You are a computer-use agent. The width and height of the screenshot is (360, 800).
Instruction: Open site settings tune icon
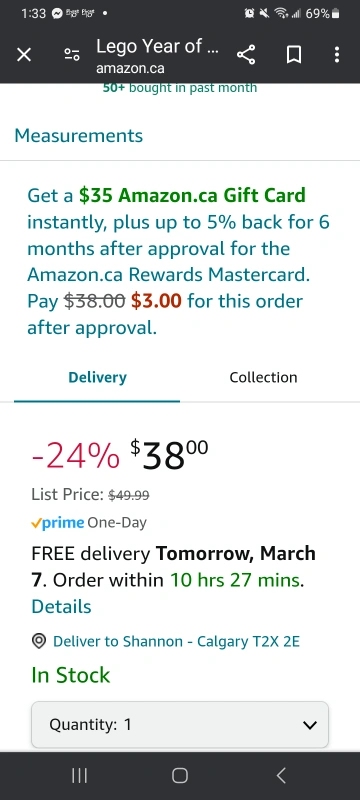pos(72,55)
